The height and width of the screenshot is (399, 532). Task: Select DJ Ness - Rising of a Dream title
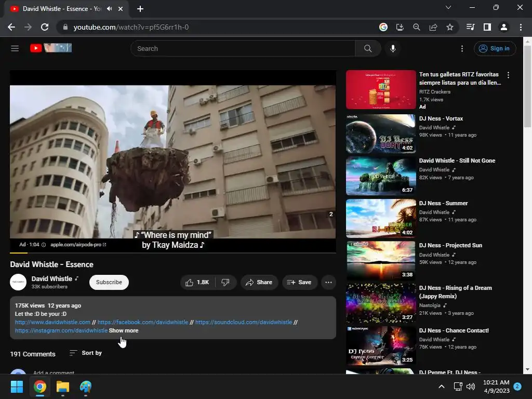point(455,292)
